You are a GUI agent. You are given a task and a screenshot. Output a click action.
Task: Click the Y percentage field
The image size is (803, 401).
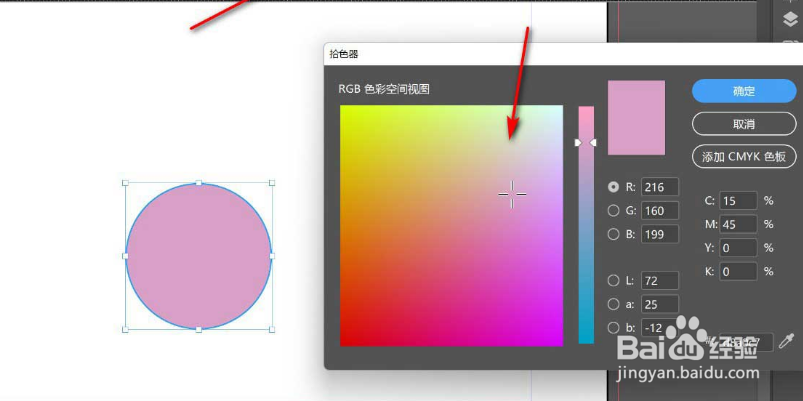(738, 248)
